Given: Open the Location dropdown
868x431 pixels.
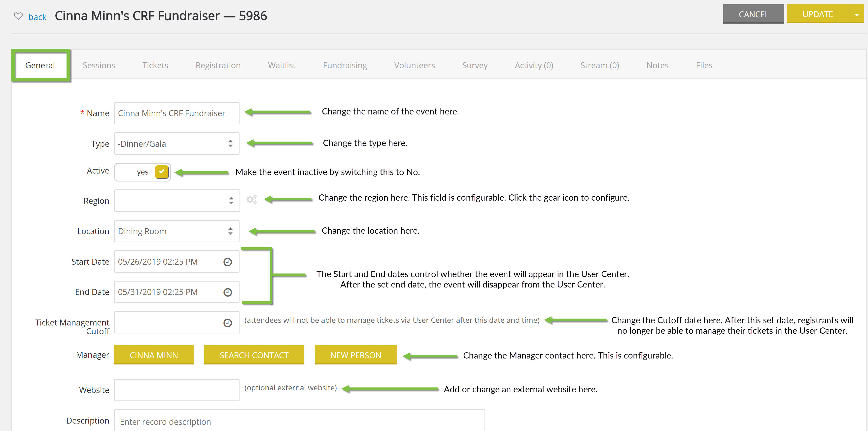Looking at the screenshot, I should tap(177, 231).
